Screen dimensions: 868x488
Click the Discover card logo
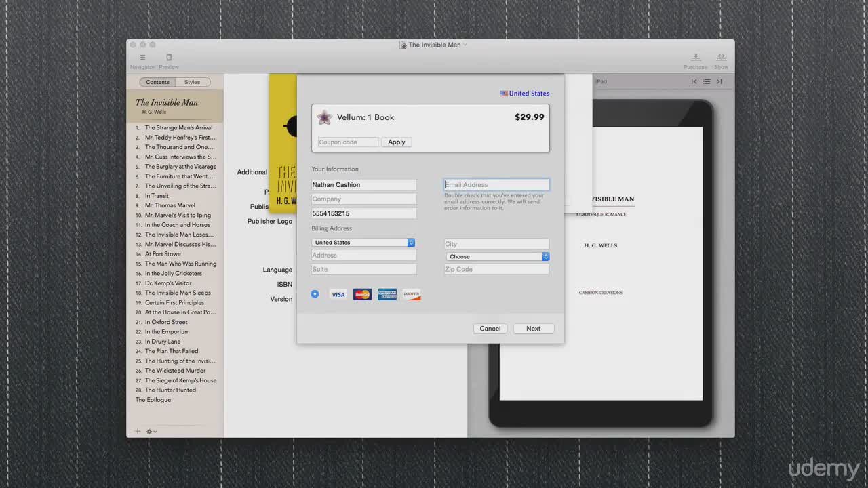click(x=412, y=294)
